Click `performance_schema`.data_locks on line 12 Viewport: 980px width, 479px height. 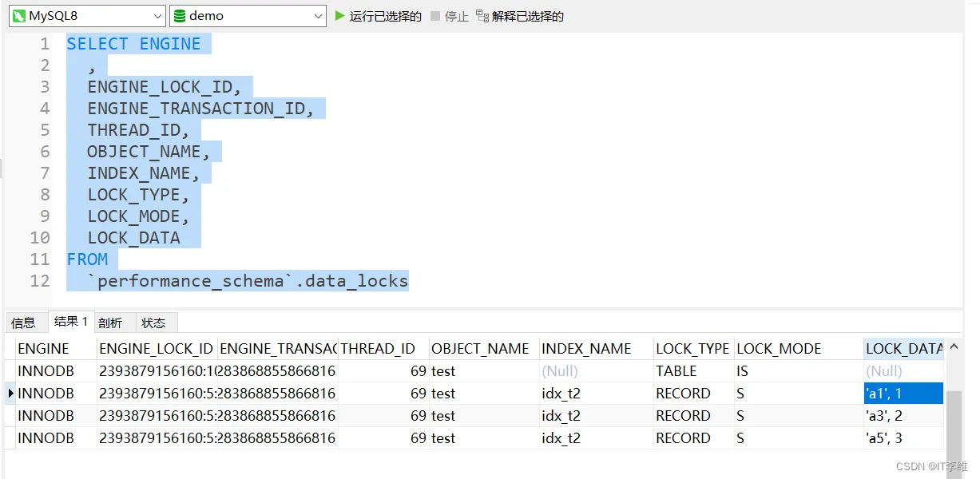pos(248,281)
